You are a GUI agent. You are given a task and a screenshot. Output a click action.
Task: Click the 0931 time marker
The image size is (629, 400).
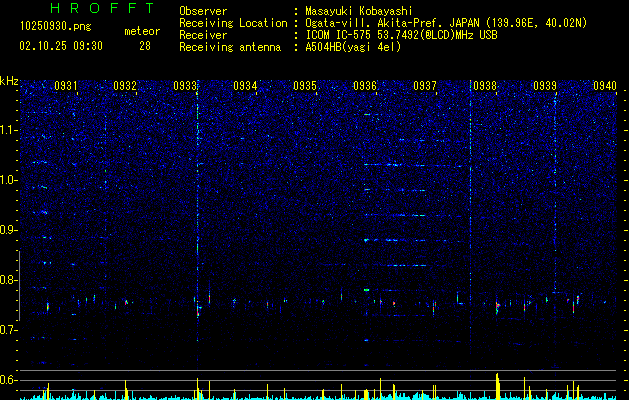click(66, 86)
